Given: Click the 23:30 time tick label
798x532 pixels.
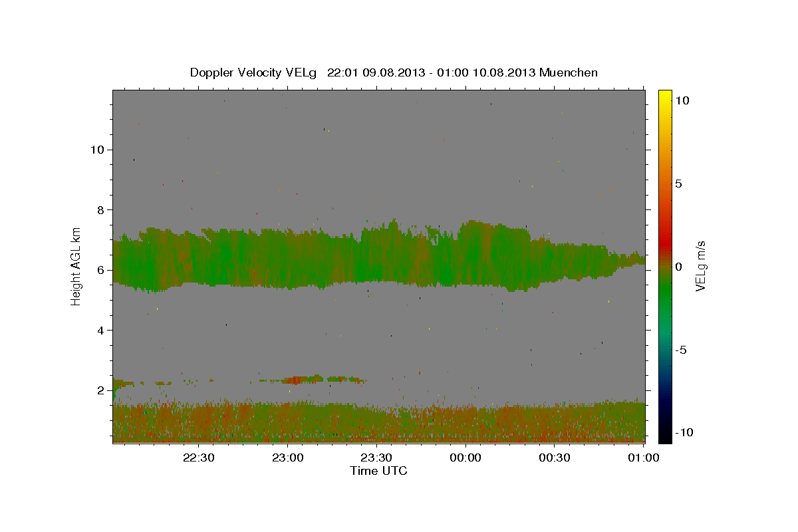Looking at the screenshot, I should [x=377, y=458].
